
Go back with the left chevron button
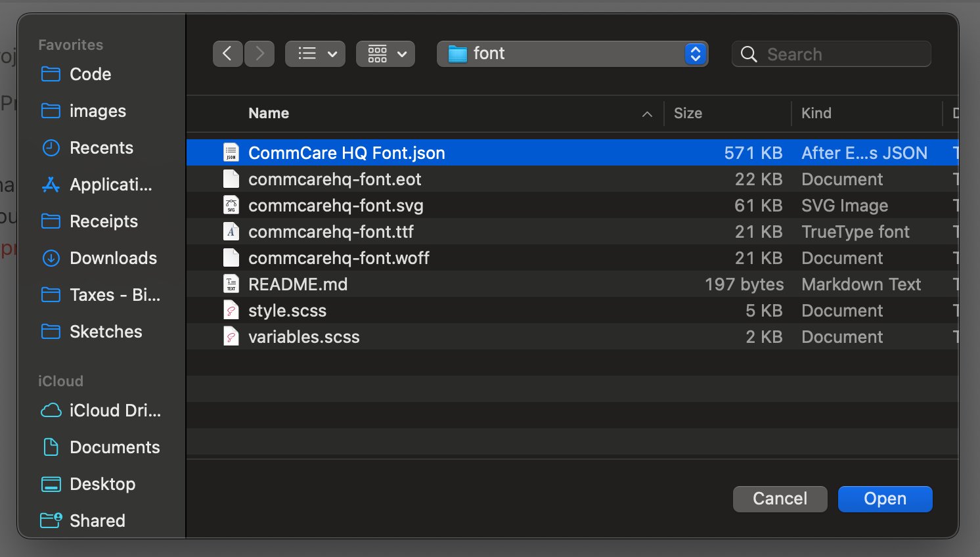(x=227, y=54)
